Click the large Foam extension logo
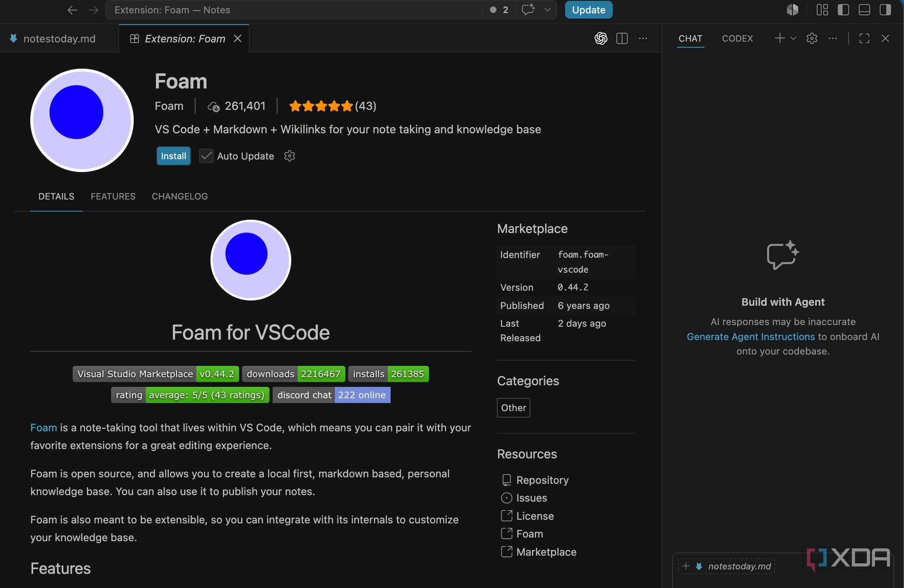Screen dimensions: 904x588 coord(82,120)
